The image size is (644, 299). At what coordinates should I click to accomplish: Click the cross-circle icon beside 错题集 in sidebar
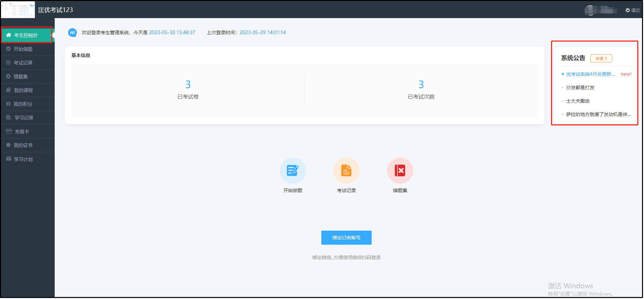click(8, 76)
